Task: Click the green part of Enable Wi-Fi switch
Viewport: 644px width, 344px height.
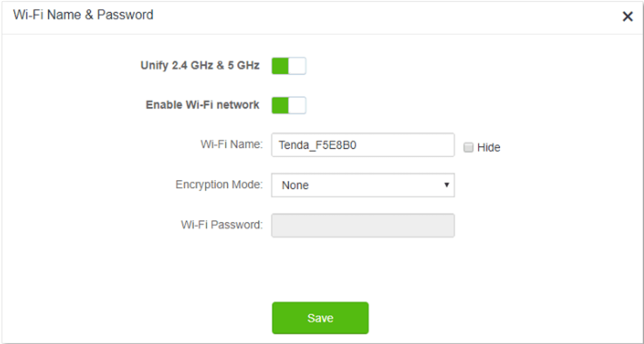Action: [x=280, y=105]
